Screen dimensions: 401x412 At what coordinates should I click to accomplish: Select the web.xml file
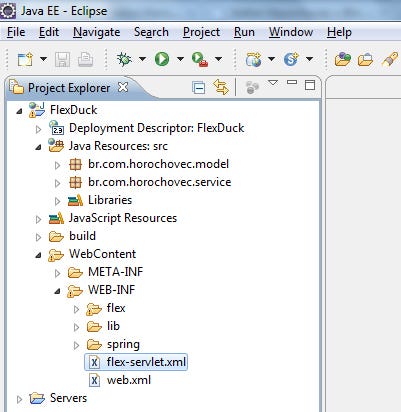[x=129, y=380]
